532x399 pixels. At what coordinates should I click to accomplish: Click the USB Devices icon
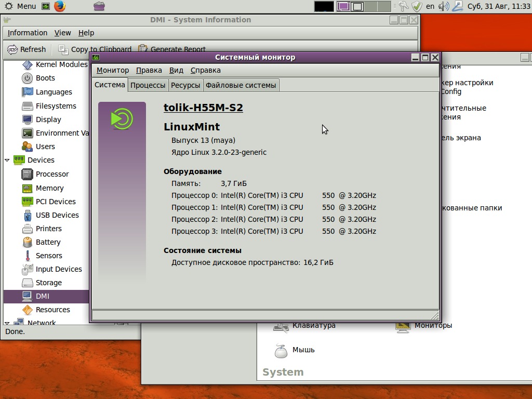[x=28, y=215]
